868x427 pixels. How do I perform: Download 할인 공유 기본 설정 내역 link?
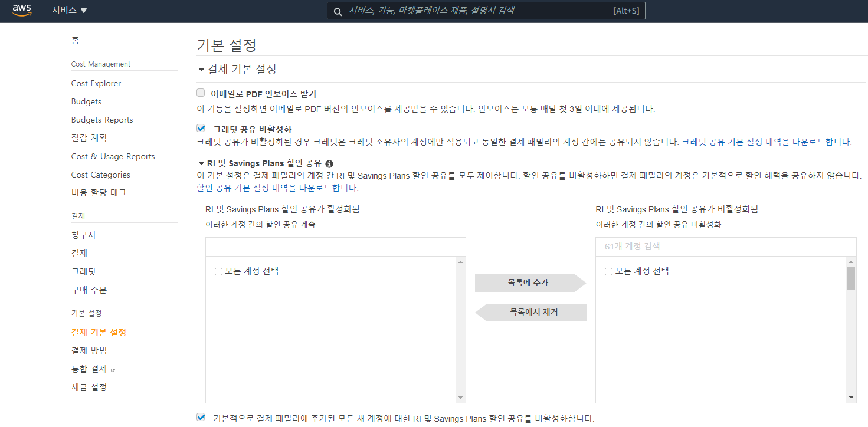click(x=277, y=188)
